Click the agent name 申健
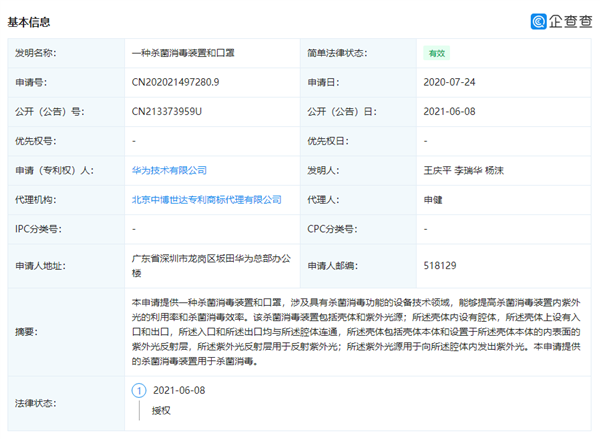The image size is (600, 439). point(434,200)
